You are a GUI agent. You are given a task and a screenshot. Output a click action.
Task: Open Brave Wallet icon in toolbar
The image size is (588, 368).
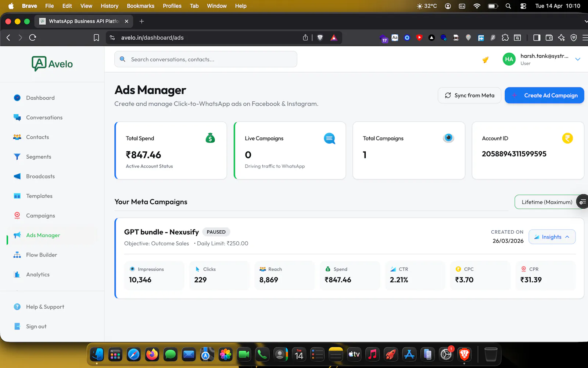click(x=549, y=38)
